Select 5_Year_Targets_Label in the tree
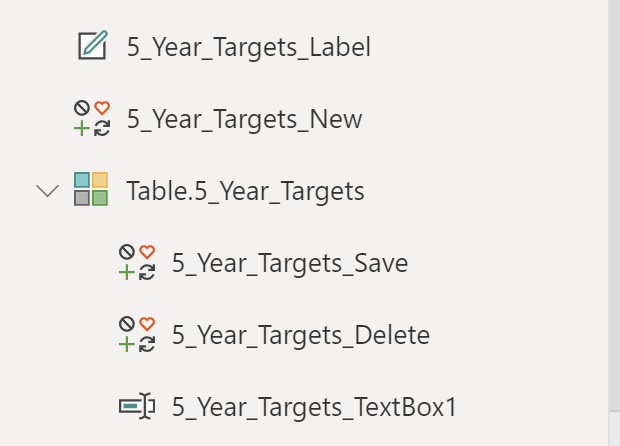The height and width of the screenshot is (446, 620). 248,47
